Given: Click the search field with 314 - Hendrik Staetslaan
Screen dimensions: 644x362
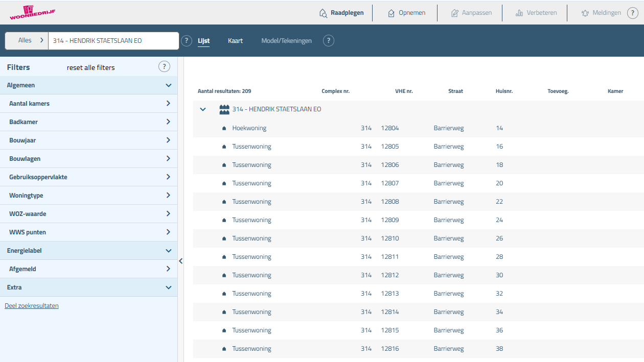Looking at the screenshot, I should click(112, 41).
